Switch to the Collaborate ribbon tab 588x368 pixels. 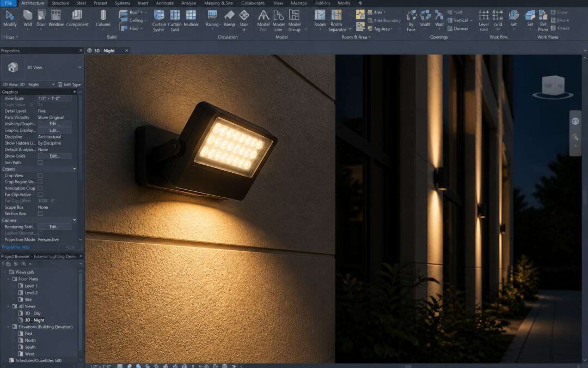click(253, 3)
